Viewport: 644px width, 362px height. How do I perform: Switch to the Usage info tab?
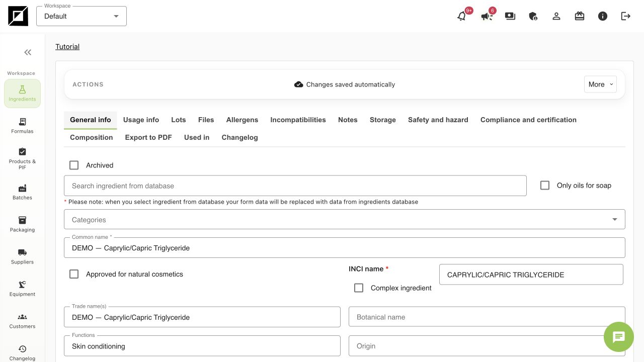[x=141, y=120]
